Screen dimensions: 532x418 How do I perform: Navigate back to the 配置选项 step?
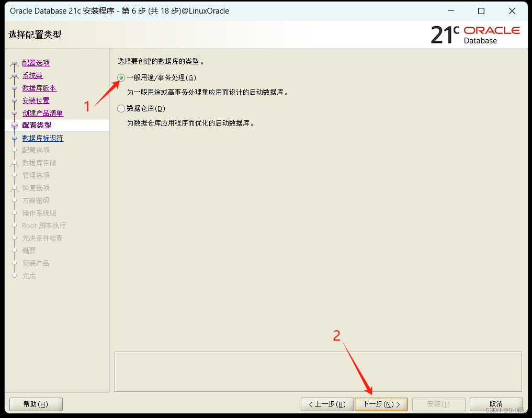[x=36, y=62]
